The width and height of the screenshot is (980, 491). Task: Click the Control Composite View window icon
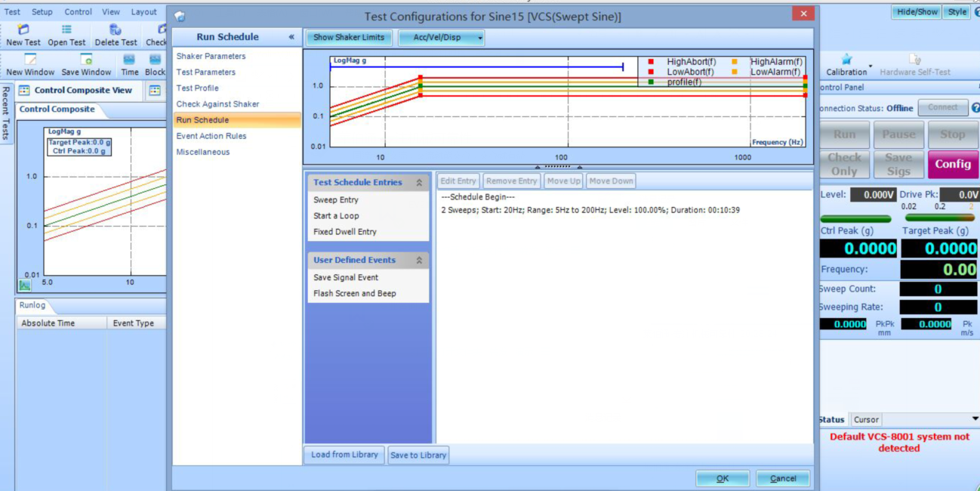pos(24,91)
